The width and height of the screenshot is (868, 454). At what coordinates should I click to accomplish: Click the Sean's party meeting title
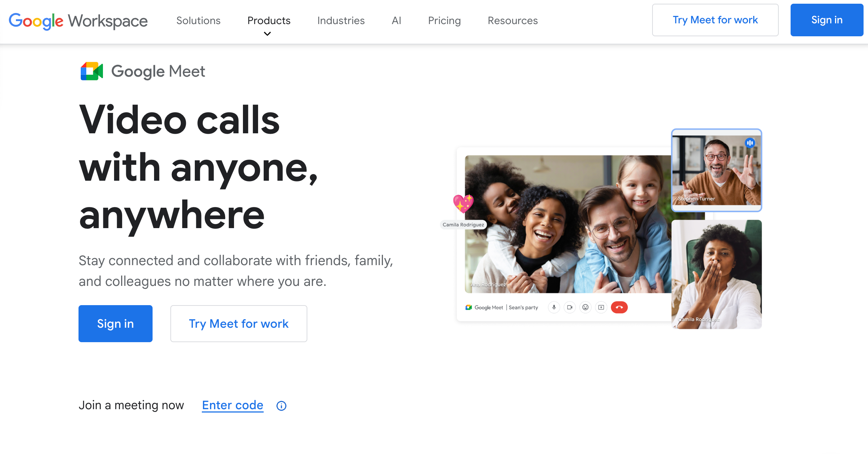[523, 307]
